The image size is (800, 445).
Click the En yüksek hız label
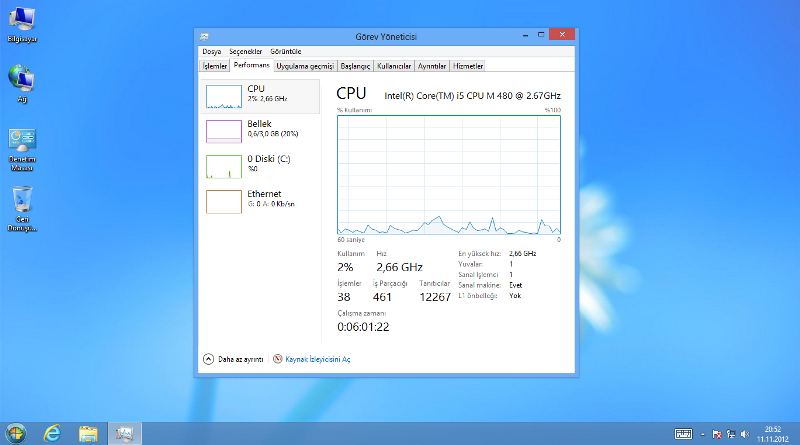[x=480, y=254]
